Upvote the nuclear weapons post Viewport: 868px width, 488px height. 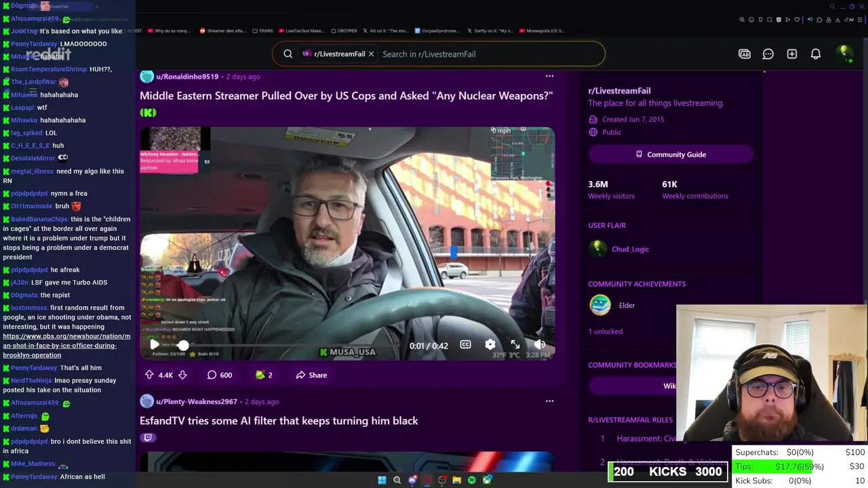(149, 375)
